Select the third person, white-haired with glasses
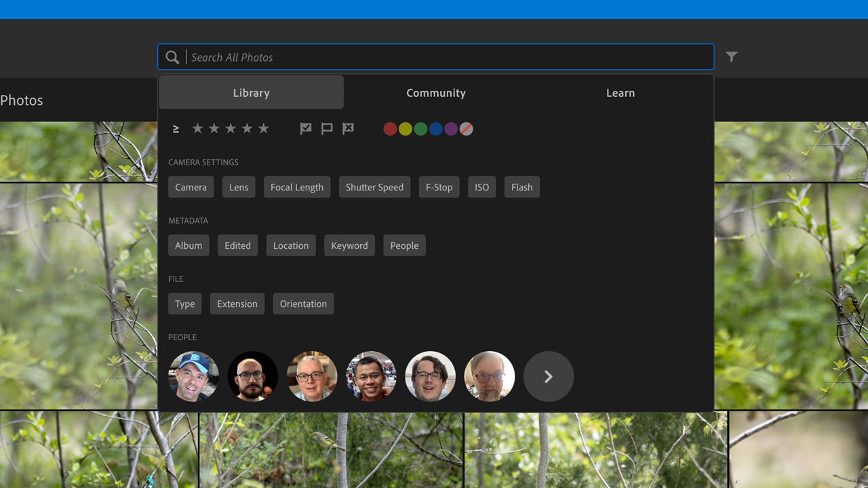The height and width of the screenshot is (488, 868). click(x=312, y=376)
